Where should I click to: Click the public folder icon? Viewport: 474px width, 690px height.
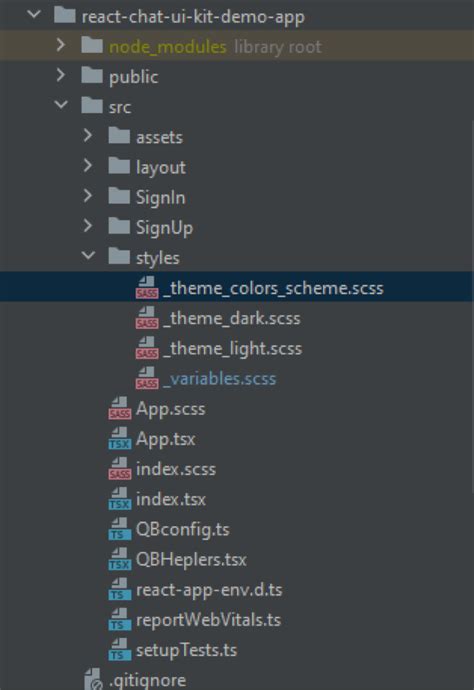coord(92,76)
